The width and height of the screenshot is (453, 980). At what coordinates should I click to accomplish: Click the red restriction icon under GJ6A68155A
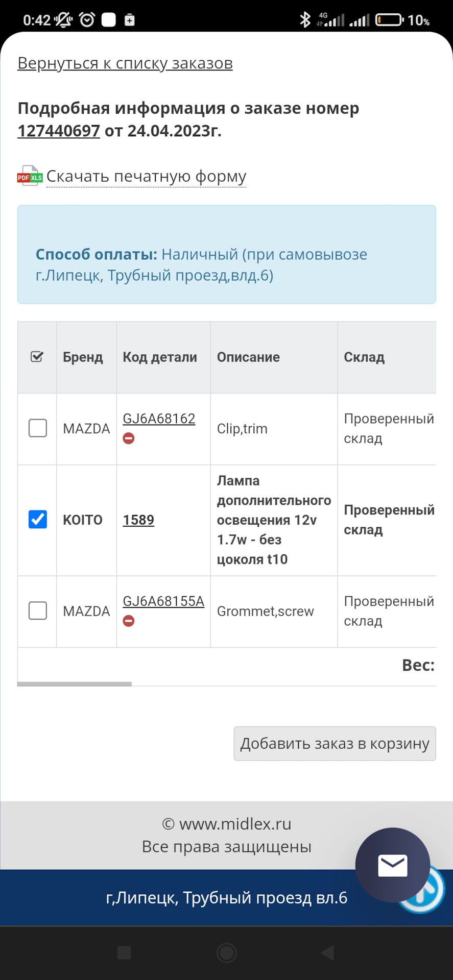(x=129, y=620)
